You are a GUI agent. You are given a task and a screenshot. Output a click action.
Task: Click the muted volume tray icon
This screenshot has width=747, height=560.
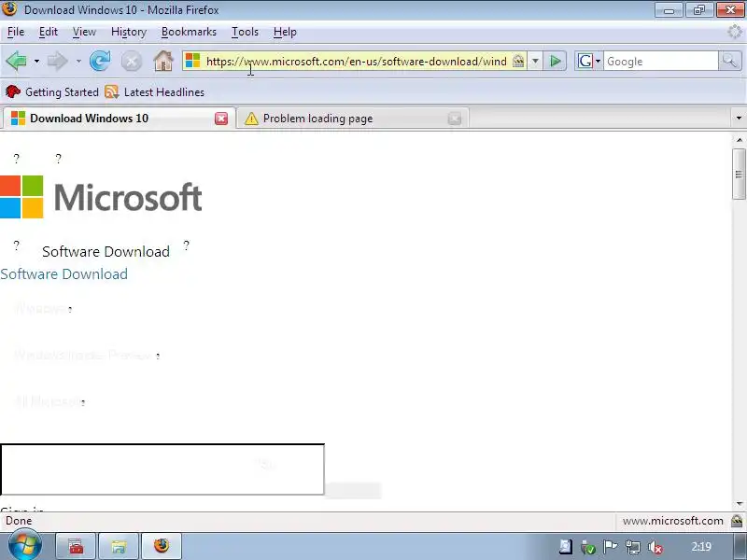(655, 547)
